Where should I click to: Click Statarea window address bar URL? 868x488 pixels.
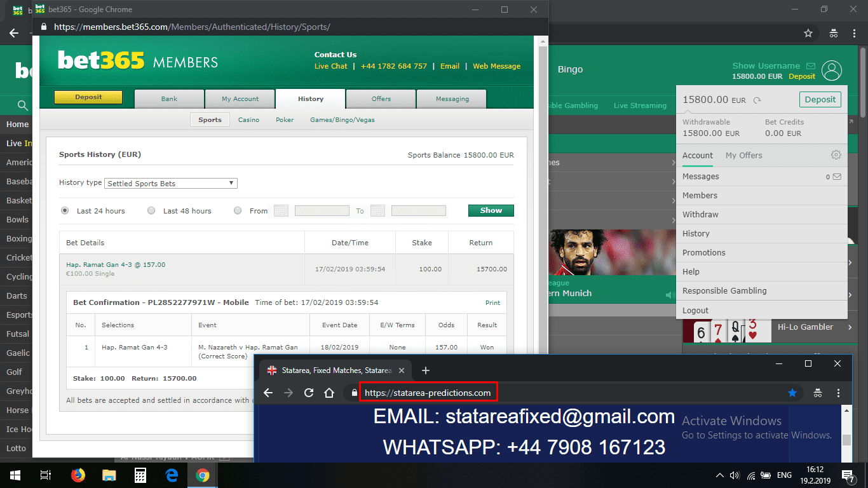point(428,393)
